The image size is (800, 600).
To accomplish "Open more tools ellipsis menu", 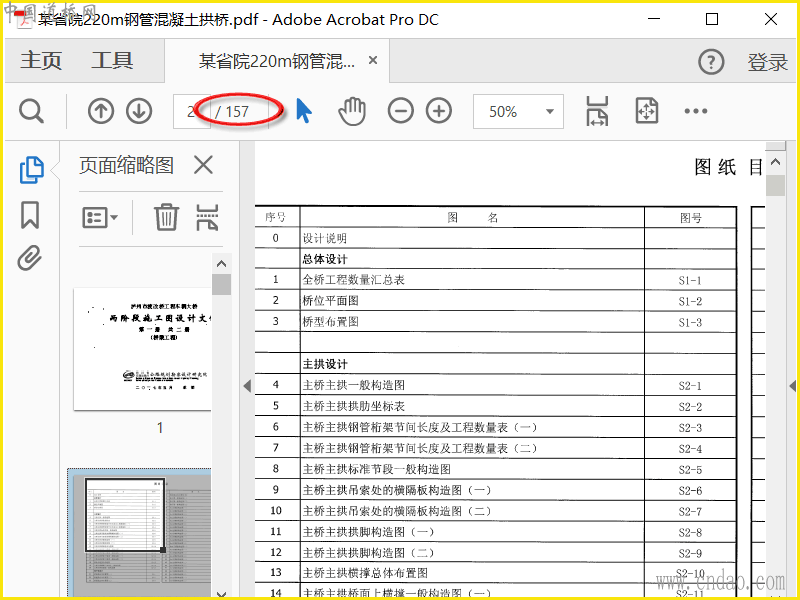I will (696, 111).
